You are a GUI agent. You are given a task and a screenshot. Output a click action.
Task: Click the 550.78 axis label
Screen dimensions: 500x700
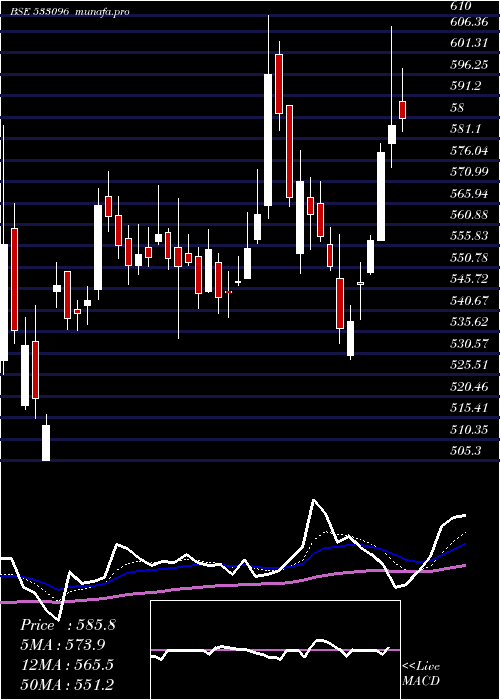click(x=469, y=258)
